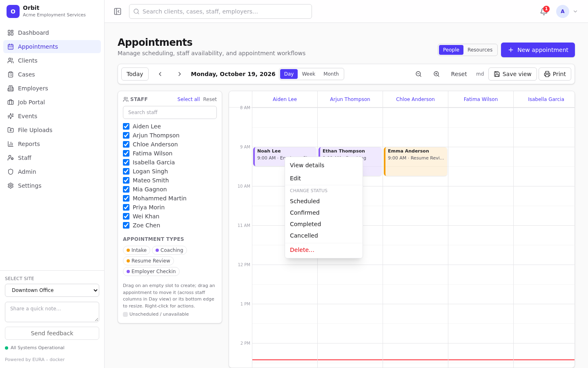
Task: Open File Uploads in the sidebar
Action: [x=52, y=130]
